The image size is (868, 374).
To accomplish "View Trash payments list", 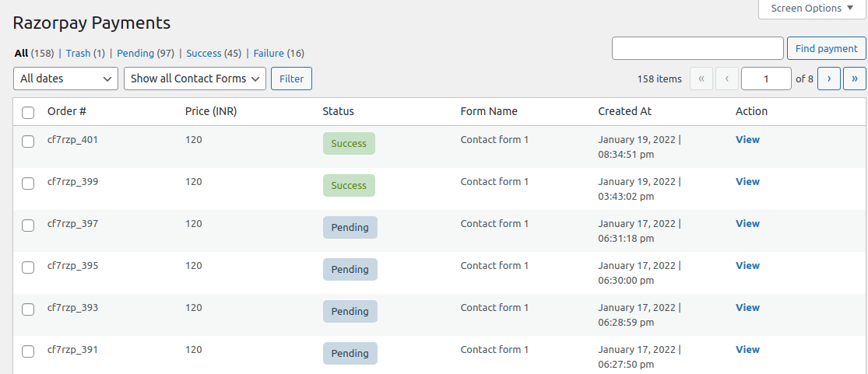I will pyautogui.click(x=78, y=53).
